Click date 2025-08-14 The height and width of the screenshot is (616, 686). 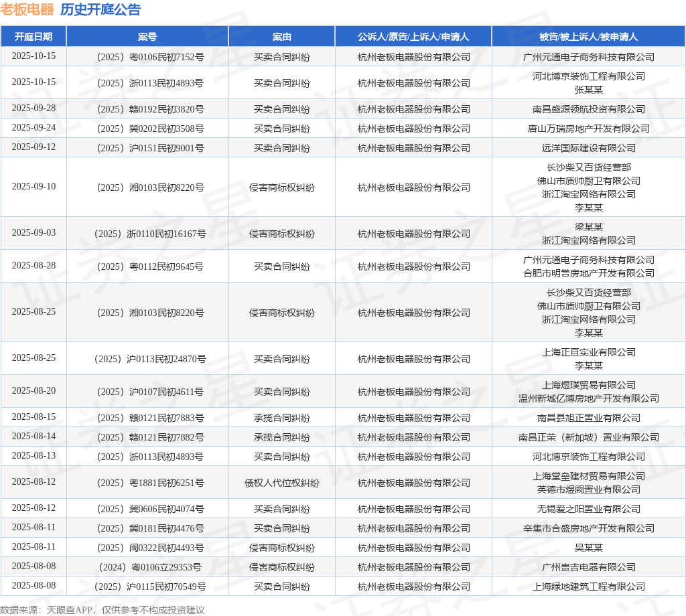[x=33, y=436]
